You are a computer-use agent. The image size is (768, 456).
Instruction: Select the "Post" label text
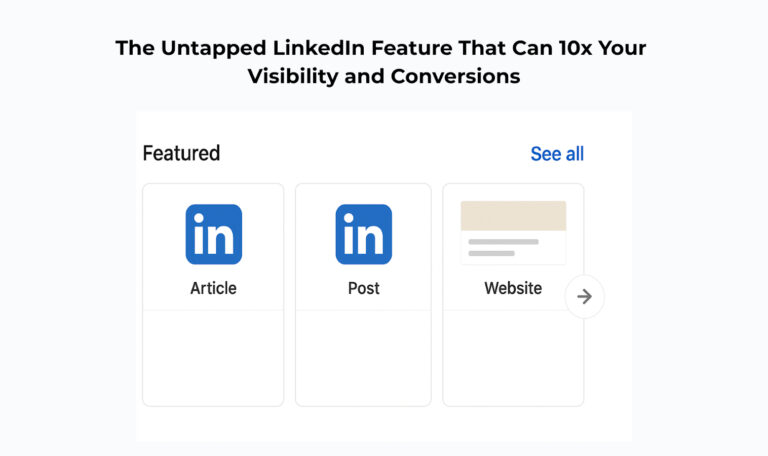tap(363, 288)
